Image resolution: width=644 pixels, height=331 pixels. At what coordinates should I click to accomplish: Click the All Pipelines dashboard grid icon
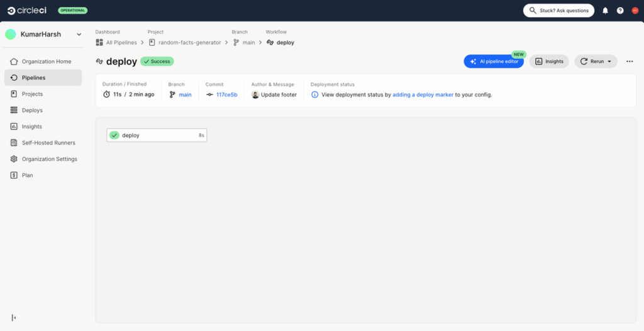pos(99,43)
